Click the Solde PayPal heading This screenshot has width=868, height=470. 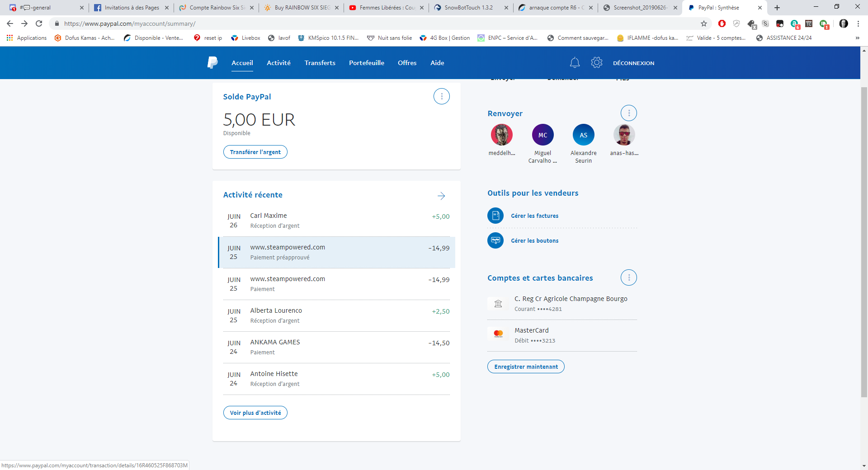tap(247, 97)
